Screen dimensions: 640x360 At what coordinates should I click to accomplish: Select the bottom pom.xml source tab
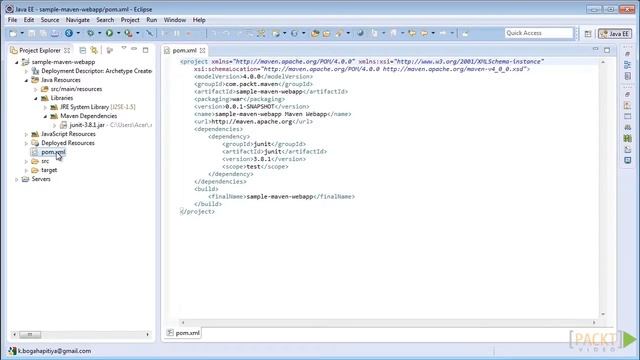(184, 333)
